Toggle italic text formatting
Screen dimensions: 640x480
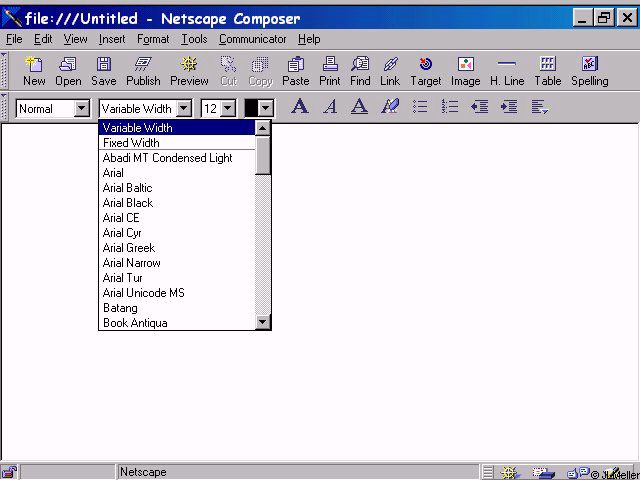(x=330, y=107)
